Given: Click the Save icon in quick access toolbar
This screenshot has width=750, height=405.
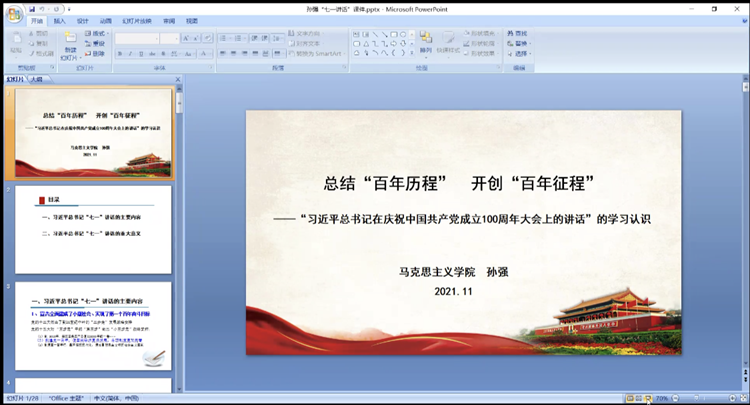Looking at the screenshot, I should click(32, 8).
